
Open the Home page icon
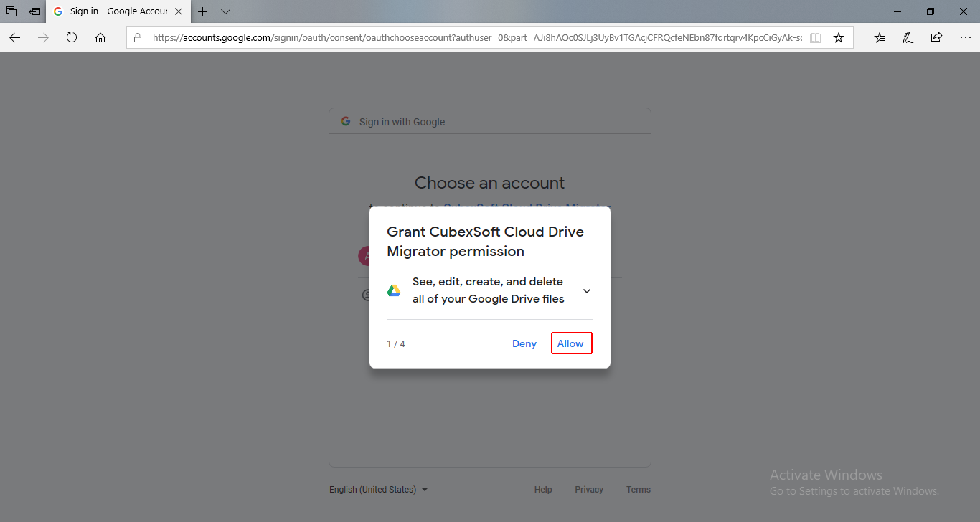[x=100, y=38]
